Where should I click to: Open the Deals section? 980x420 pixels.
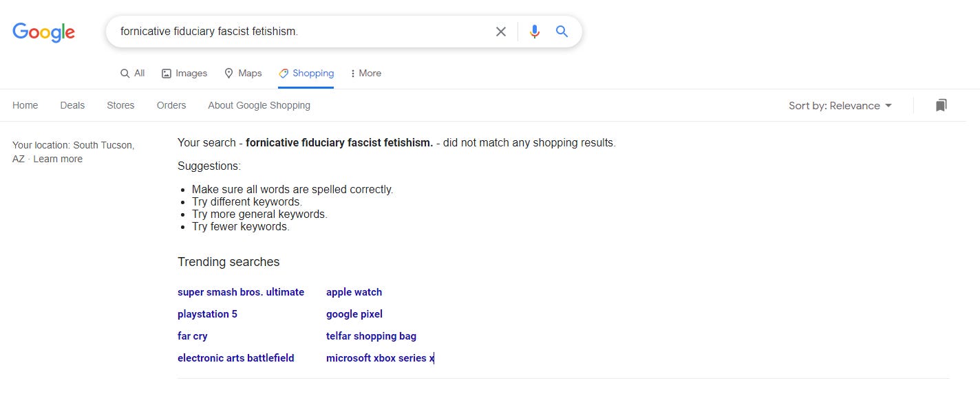click(72, 105)
